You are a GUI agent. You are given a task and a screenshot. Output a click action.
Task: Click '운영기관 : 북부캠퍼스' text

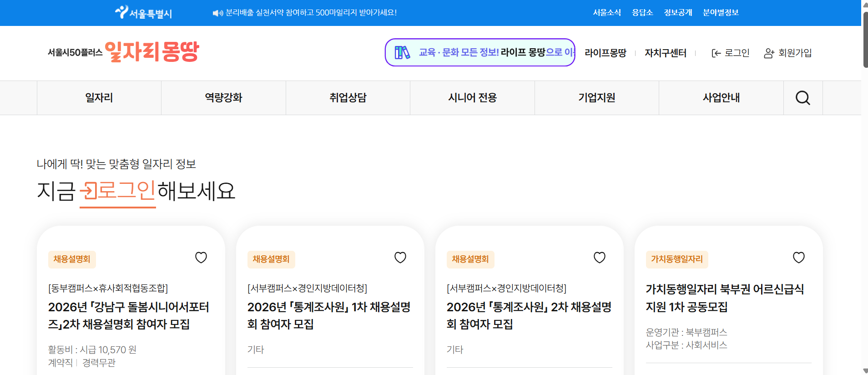686,332
